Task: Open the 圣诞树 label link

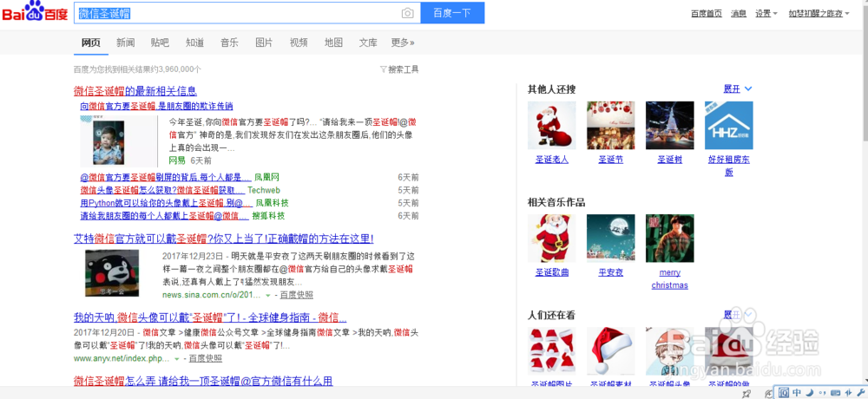Action: [670, 160]
